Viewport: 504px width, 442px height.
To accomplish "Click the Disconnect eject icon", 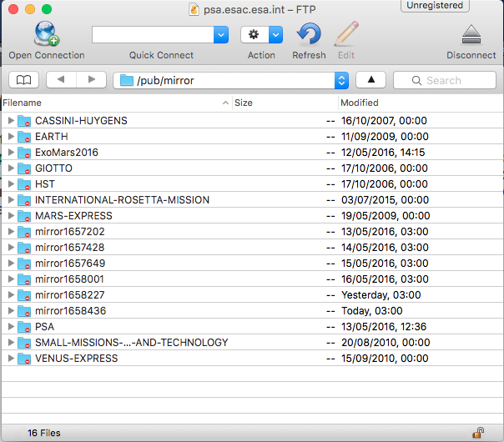I will click(471, 34).
